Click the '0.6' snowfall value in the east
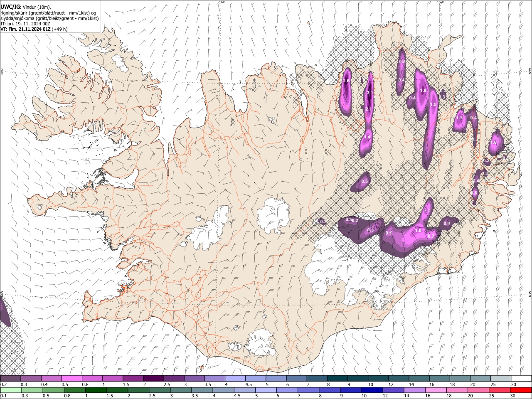The image size is (532, 399). point(474,193)
